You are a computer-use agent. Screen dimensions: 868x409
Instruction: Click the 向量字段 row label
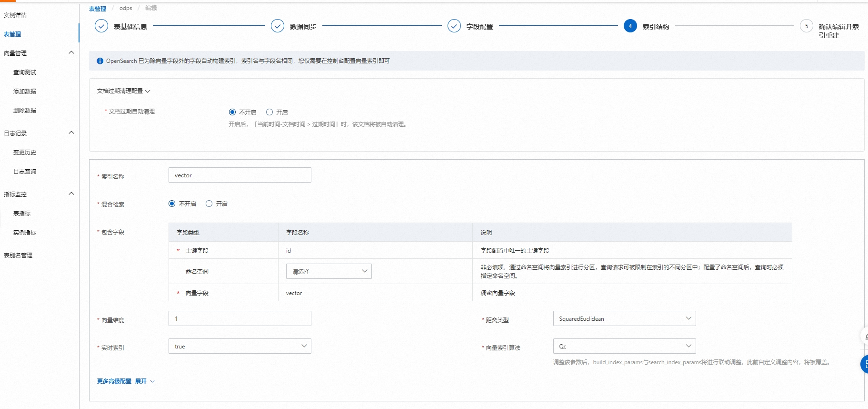(197, 293)
